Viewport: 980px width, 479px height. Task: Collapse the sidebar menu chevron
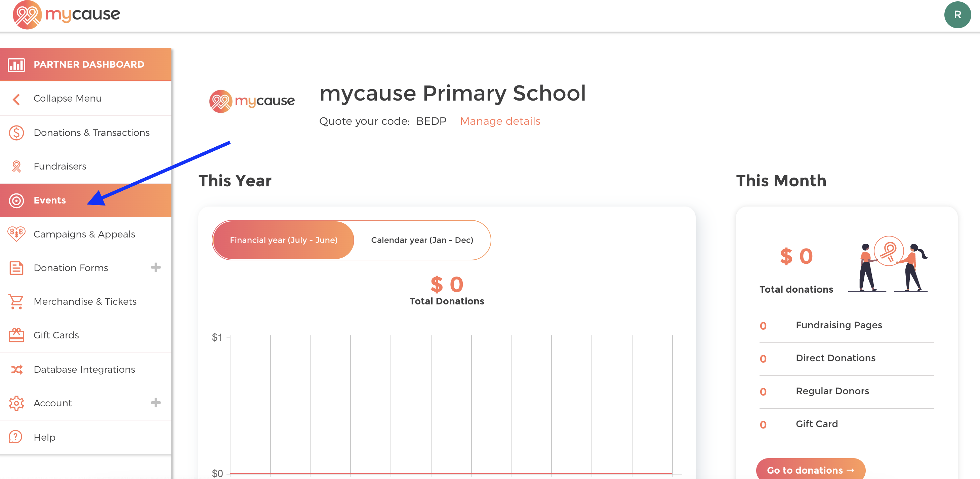click(x=16, y=99)
